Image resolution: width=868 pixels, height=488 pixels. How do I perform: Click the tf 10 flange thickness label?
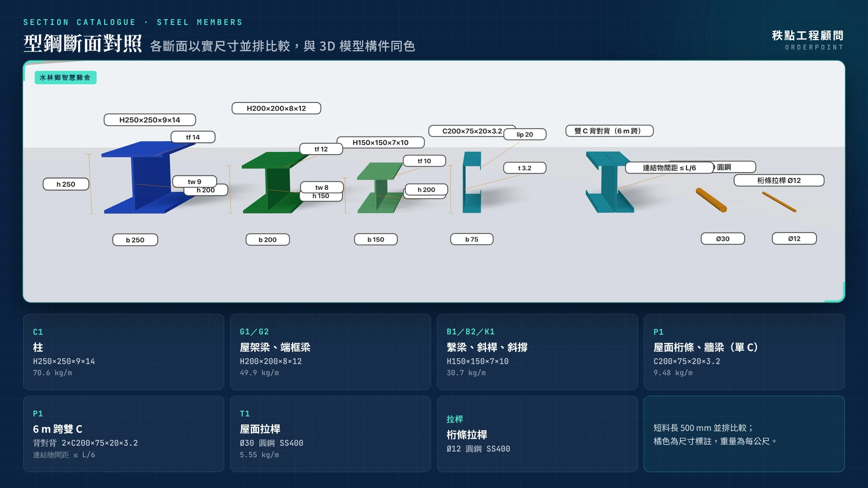pos(424,161)
